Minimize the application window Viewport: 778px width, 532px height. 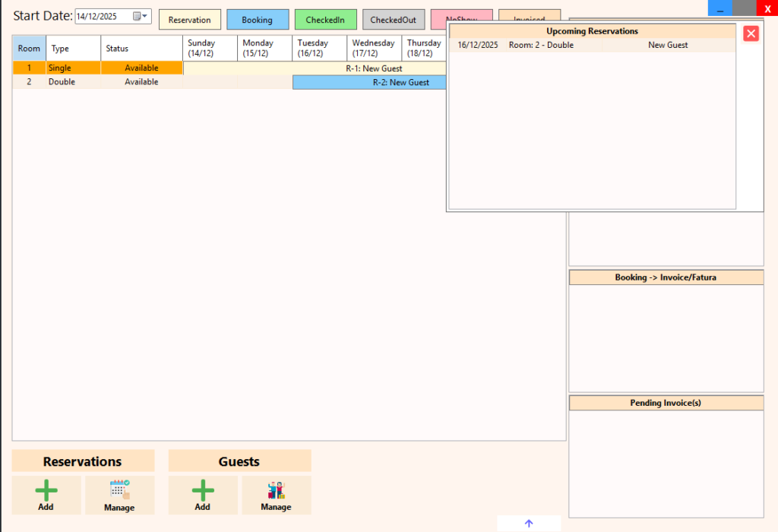click(719, 8)
